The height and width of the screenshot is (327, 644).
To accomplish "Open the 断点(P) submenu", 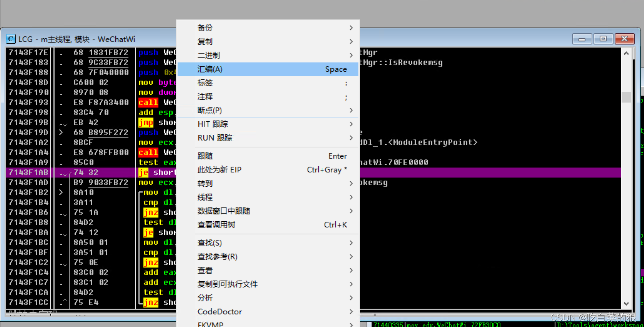I will [x=268, y=110].
